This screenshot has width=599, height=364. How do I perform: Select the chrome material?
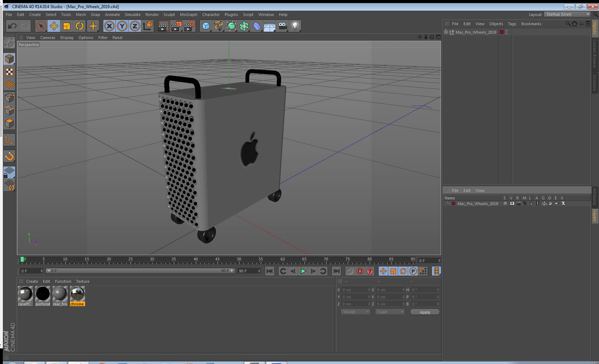click(x=77, y=296)
